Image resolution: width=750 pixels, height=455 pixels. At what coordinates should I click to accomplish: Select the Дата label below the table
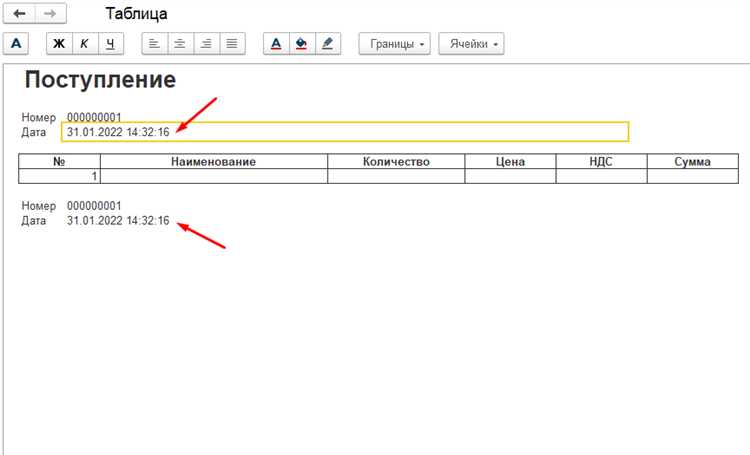33,221
